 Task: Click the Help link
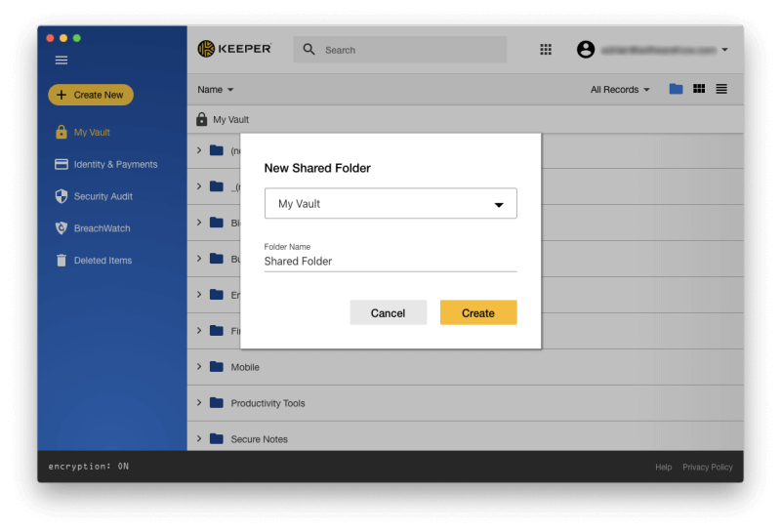point(664,467)
